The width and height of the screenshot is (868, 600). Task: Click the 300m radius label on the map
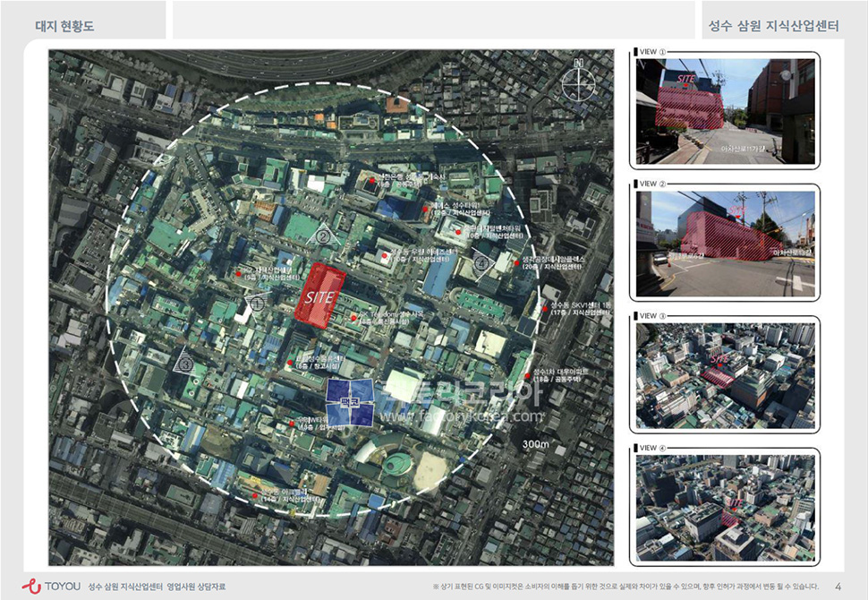pos(535,444)
